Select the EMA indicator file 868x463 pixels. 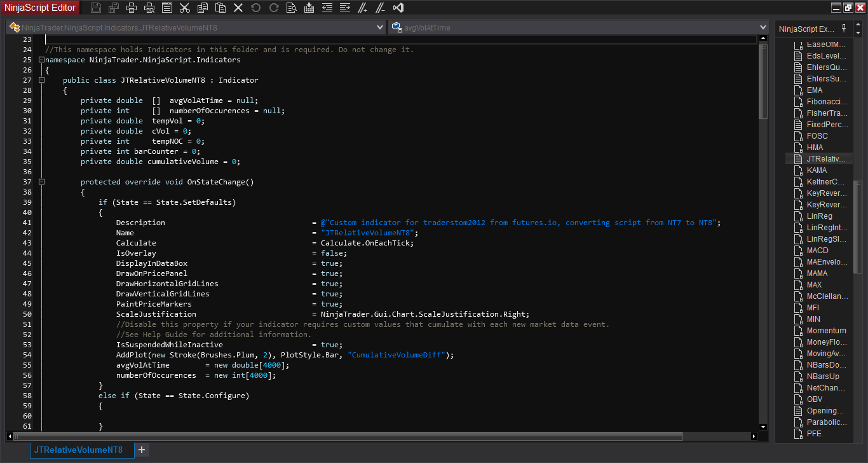(x=809, y=90)
